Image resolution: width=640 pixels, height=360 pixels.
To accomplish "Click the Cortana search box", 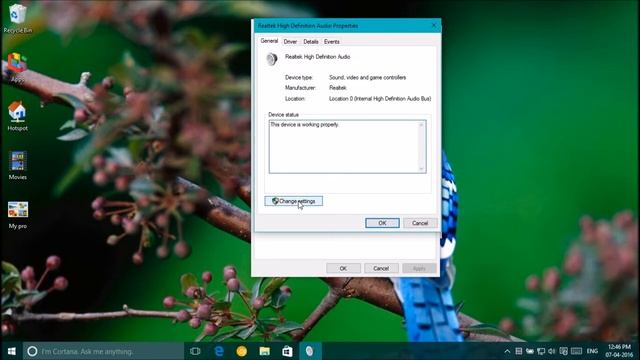I will click(103, 351).
